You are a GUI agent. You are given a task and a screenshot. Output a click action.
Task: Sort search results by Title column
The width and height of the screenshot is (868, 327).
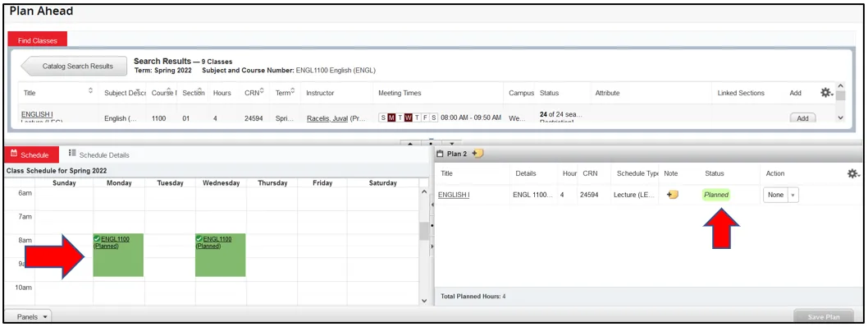91,90
